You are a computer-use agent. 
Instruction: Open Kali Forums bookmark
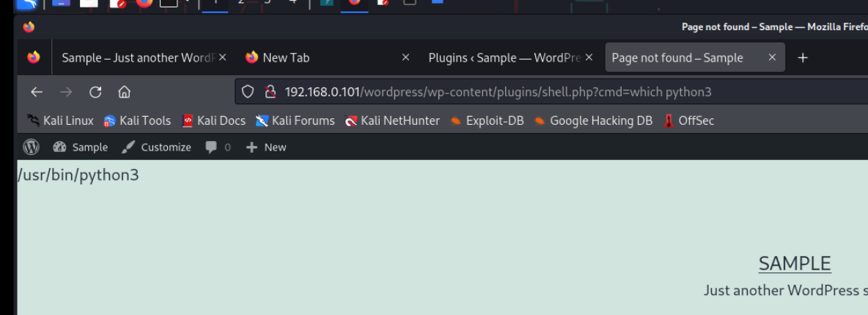pyautogui.click(x=295, y=120)
